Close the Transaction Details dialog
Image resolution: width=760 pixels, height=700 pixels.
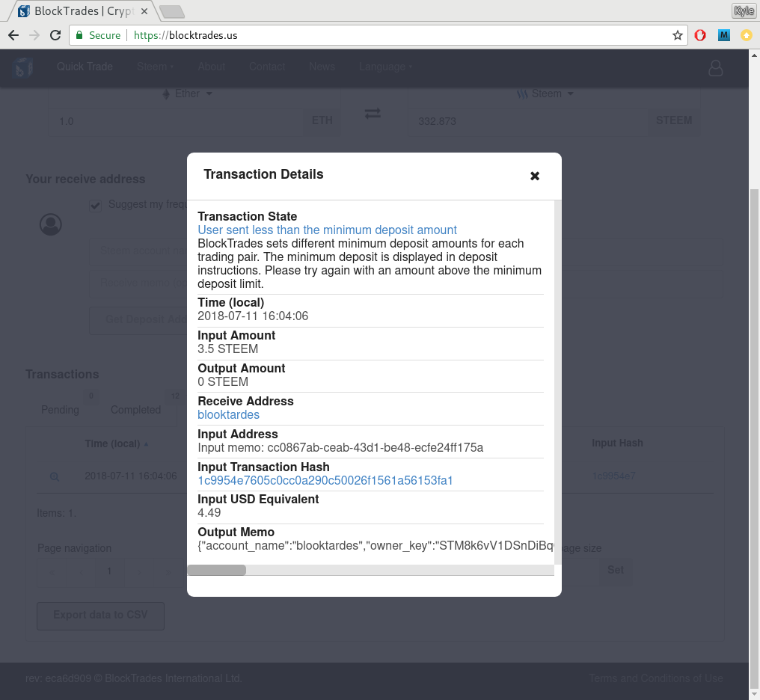coord(535,176)
